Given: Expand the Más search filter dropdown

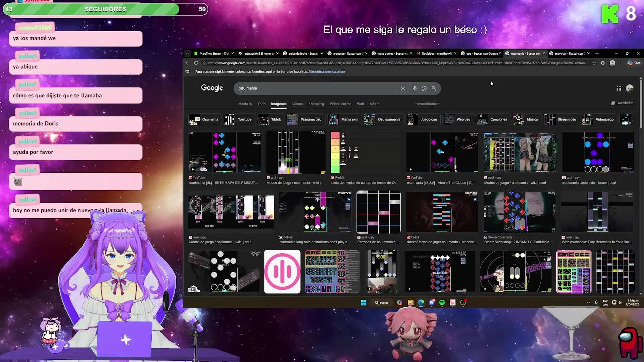Looking at the screenshot, I should (374, 104).
